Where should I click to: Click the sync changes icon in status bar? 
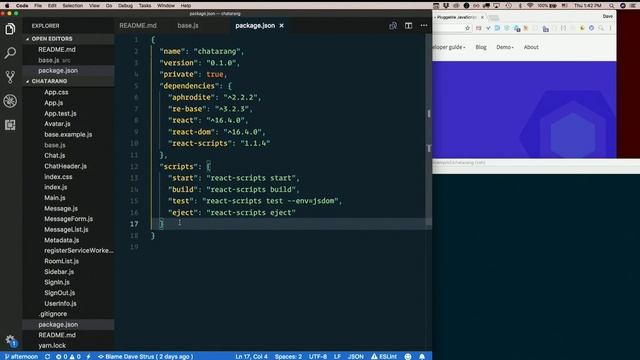click(x=47, y=356)
